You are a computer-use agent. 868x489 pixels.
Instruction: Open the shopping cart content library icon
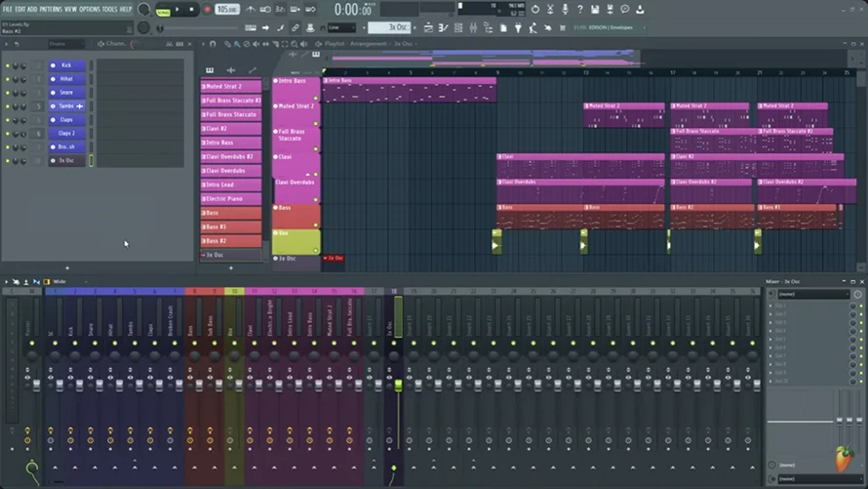click(x=563, y=27)
